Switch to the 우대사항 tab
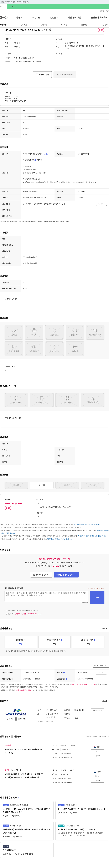Viewport: 109px width, 868px height. [x=44, y=25]
